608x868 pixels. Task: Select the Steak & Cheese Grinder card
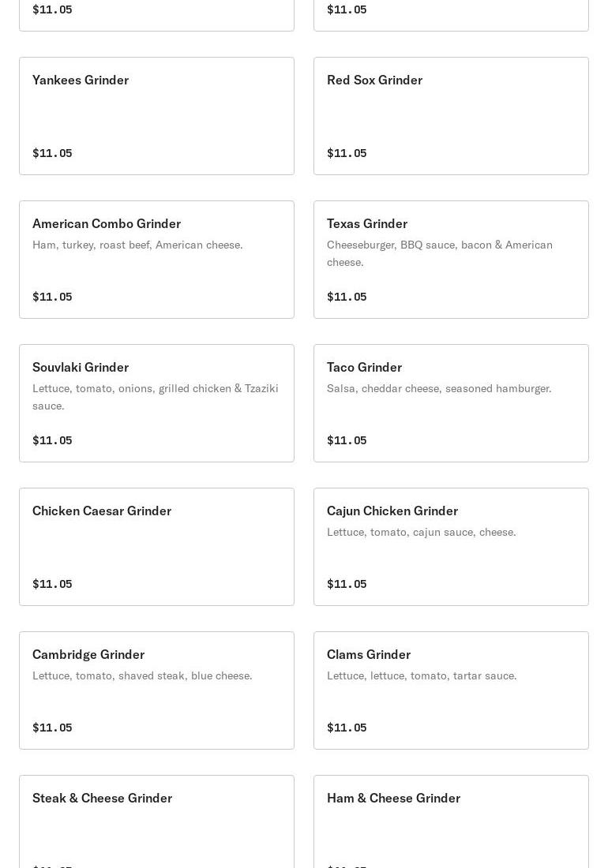(156, 822)
